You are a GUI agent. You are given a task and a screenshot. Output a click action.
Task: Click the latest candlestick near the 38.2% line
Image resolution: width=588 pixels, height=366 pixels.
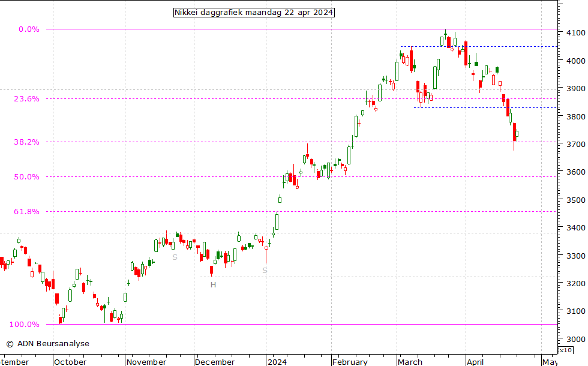point(517,134)
